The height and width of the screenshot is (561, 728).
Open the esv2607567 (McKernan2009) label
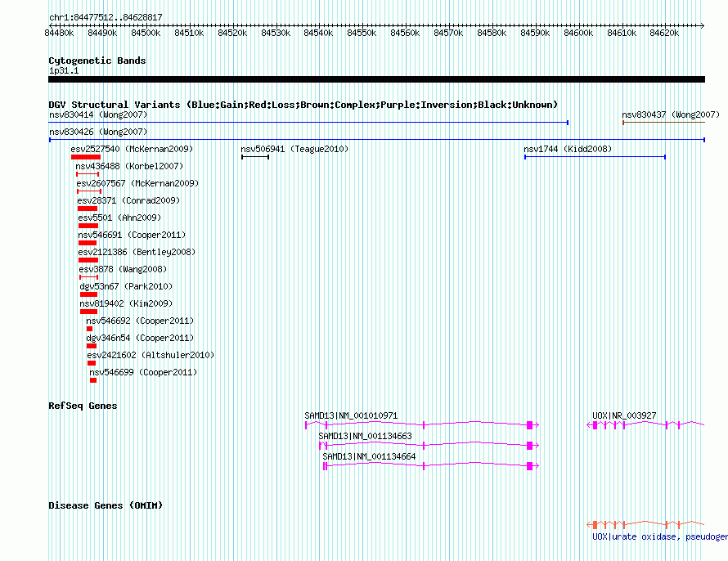coord(137,183)
